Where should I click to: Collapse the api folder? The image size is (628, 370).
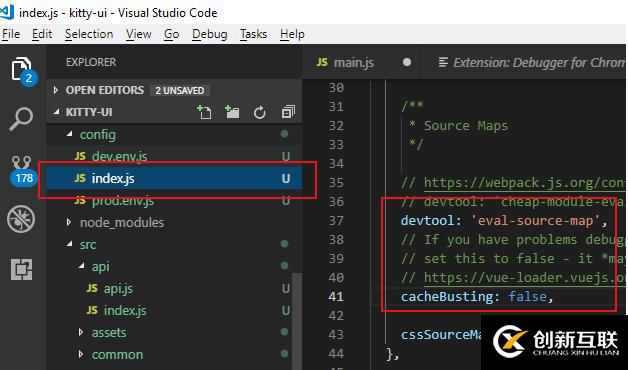coord(82,266)
